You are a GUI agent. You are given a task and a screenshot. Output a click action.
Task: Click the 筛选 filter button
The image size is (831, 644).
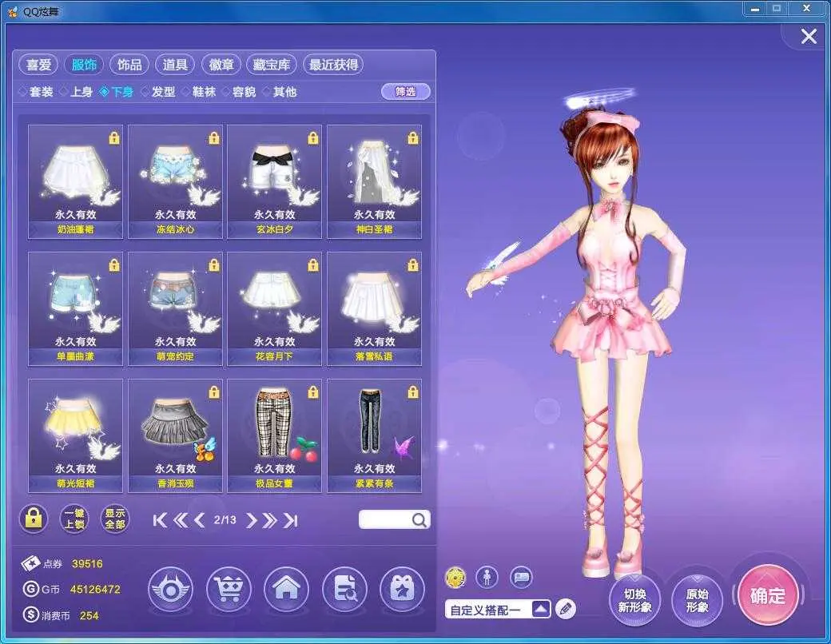tap(405, 92)
